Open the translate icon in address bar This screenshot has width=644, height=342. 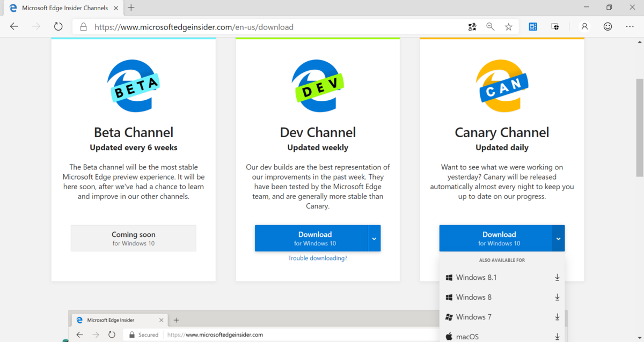pos(472,27)
